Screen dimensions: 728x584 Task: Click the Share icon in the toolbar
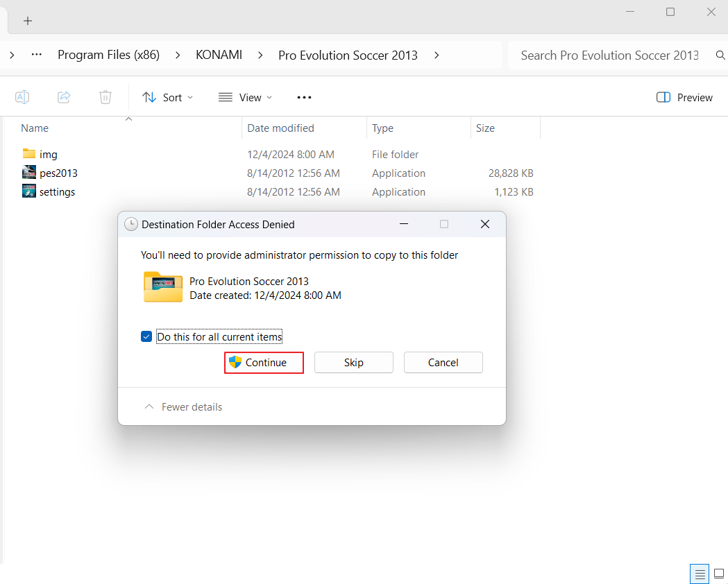64,97
